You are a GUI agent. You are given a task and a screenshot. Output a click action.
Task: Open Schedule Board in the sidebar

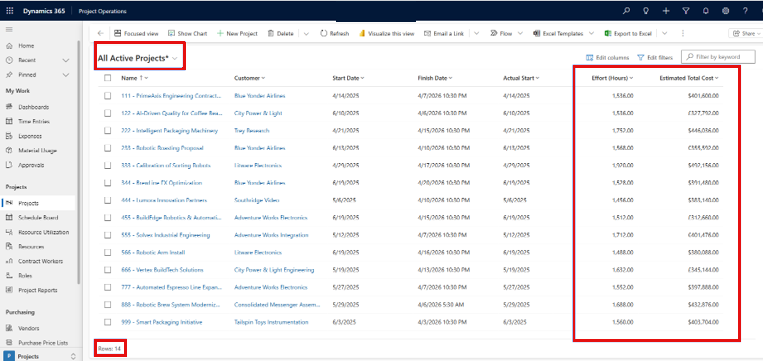(38, 217)
